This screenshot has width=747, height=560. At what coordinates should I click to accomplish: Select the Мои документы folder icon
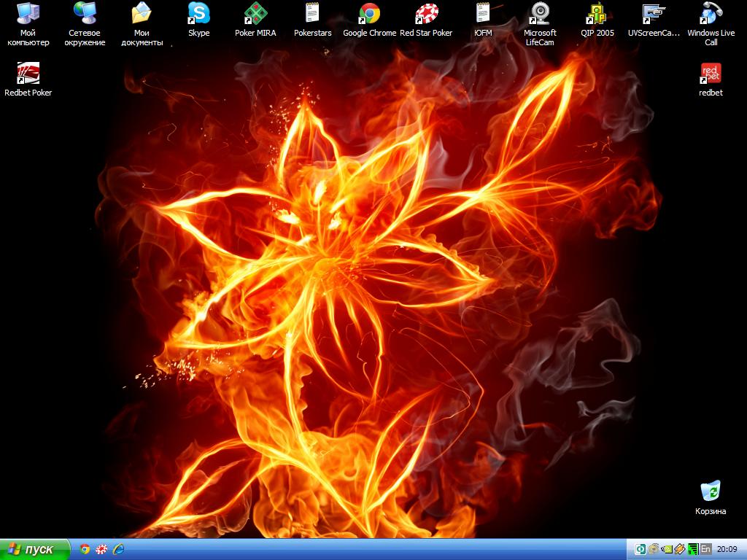click(x=142, y=14)
